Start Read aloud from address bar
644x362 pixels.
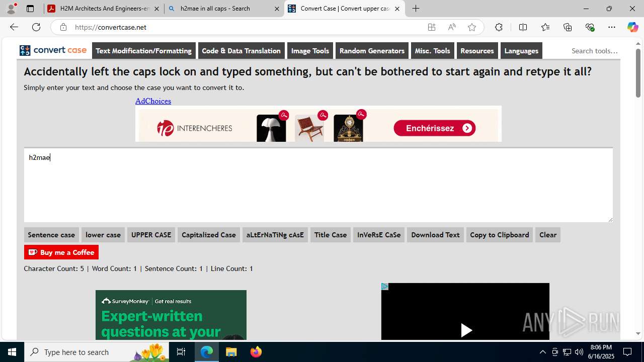[x=452, y=27]
